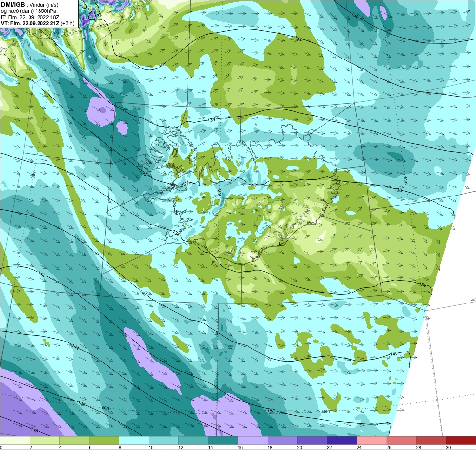This screenshot has height=450, width=476.
Task: Click the 140 contour label southwest of Iceland
Action: pos(143,293)
